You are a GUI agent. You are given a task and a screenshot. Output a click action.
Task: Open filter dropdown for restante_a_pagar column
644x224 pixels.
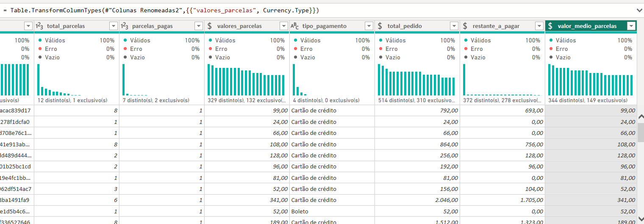pyautogui.click(x=539, y=26)
